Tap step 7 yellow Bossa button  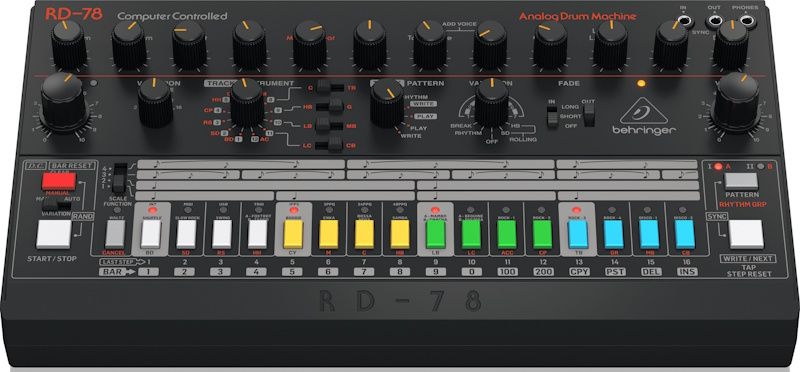coord(364,234)
